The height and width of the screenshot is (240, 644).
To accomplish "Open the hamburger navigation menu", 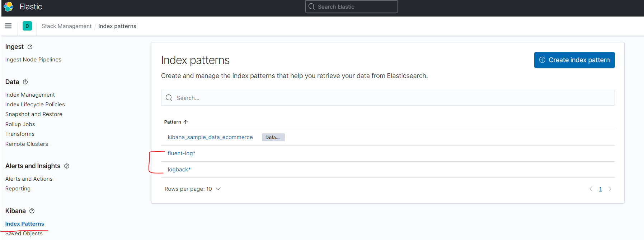I will click(9, 26).
